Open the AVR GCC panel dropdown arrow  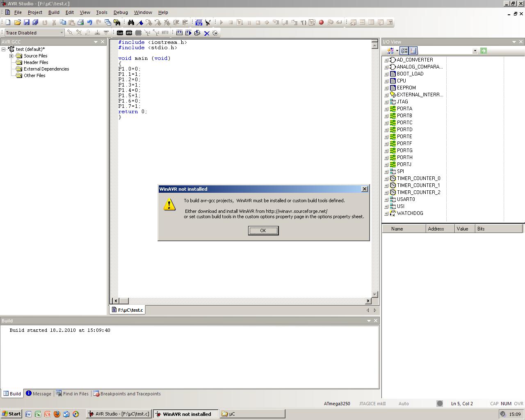[96, 42]
